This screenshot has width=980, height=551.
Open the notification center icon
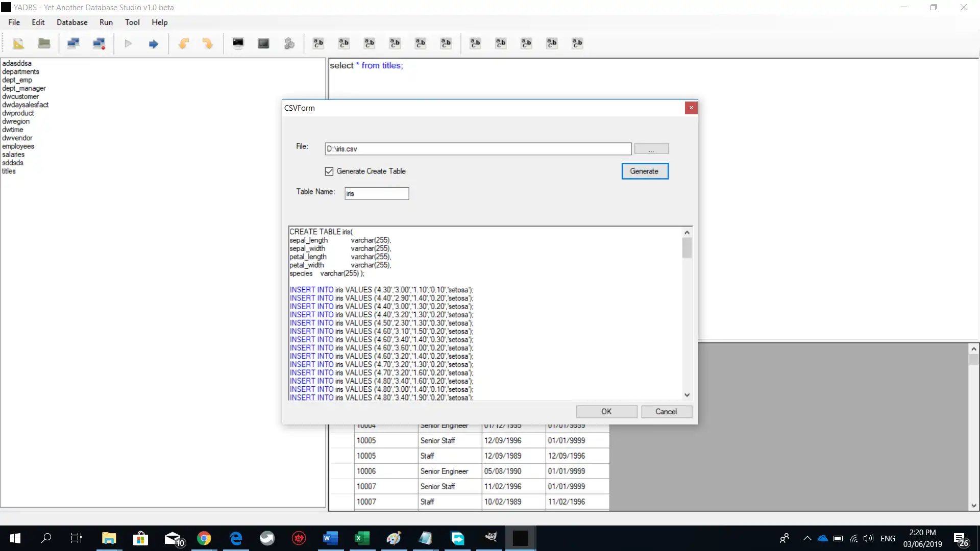pyautogui.click(x=961, y=539)
